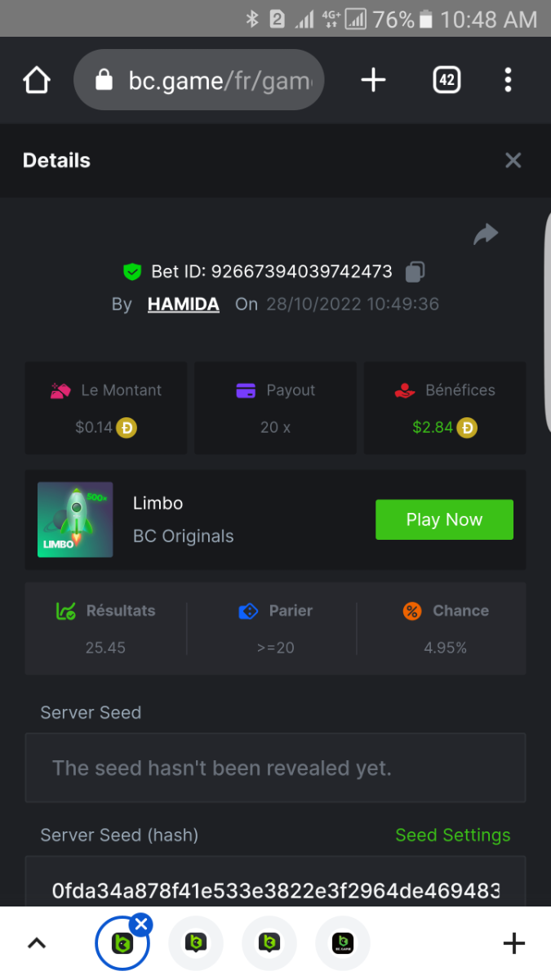Viewport: 551px width, 980px height.
Task: Switch to the BC.GAME tab in the bottom bar
Action: point(342,944)
